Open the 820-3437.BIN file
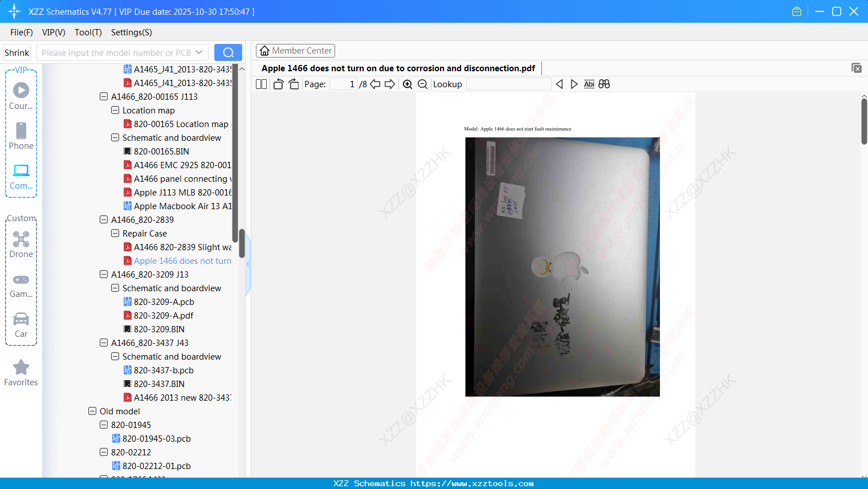 (x=154, y=384)
